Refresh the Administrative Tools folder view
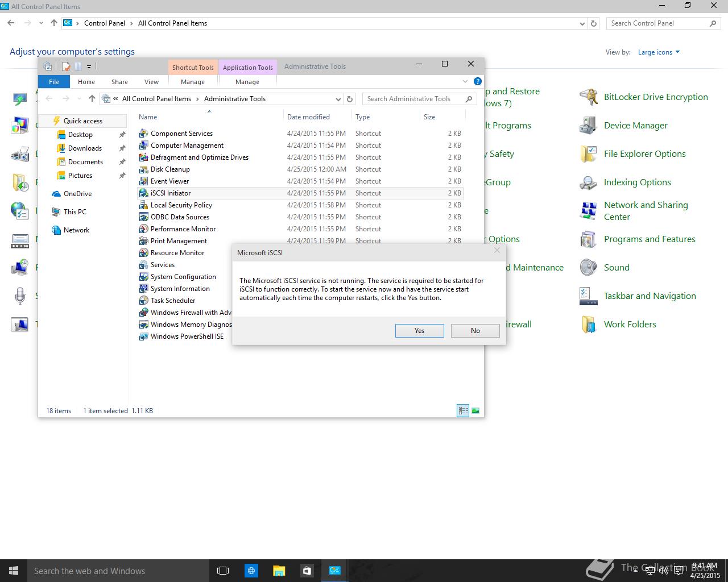The image size is (728, 582). tap(350, 99)
